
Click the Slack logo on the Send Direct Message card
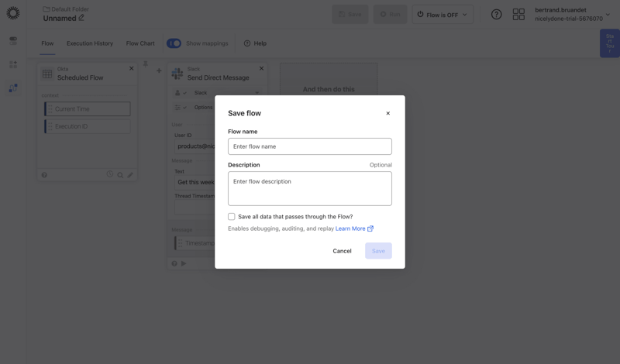click(177, 74)
